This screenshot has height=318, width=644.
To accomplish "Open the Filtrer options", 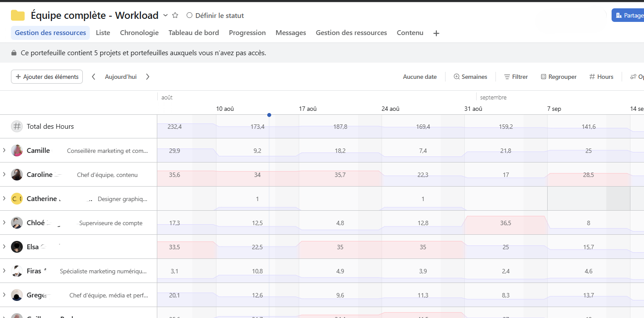I will coord(516,77).
